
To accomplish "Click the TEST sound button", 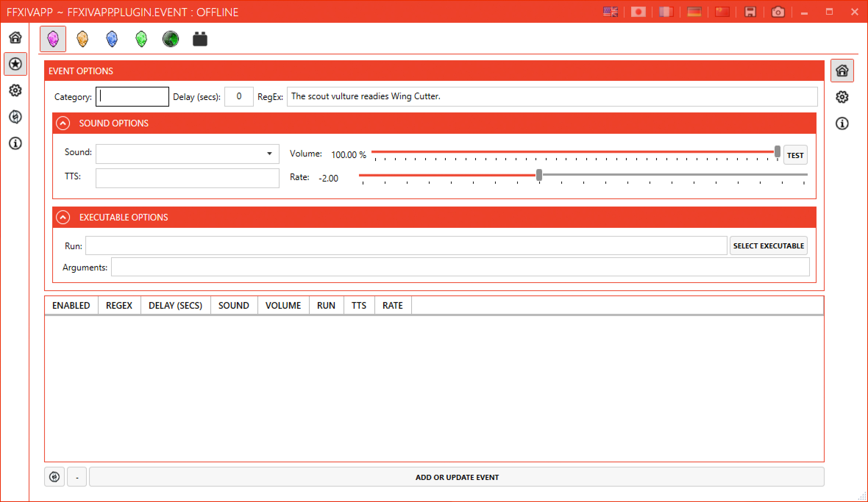I will click(795, 155).
